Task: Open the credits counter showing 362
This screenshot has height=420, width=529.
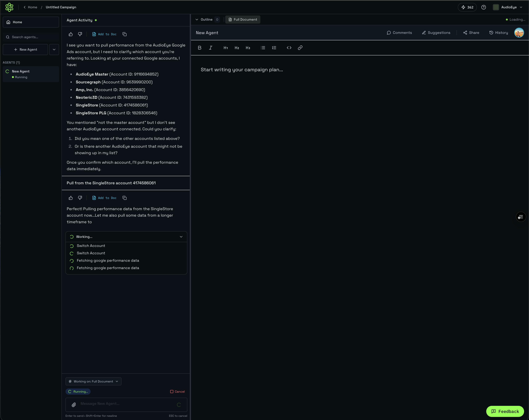Action: [x=467, y=7]
